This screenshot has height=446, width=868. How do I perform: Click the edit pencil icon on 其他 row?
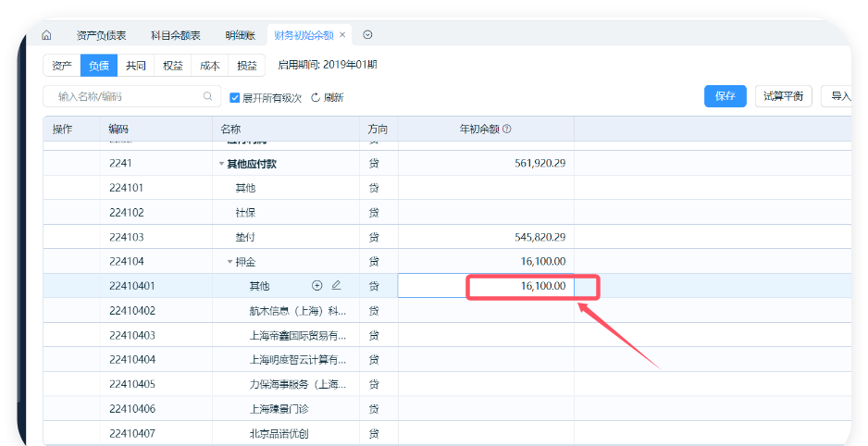click(x=336, y=286)
